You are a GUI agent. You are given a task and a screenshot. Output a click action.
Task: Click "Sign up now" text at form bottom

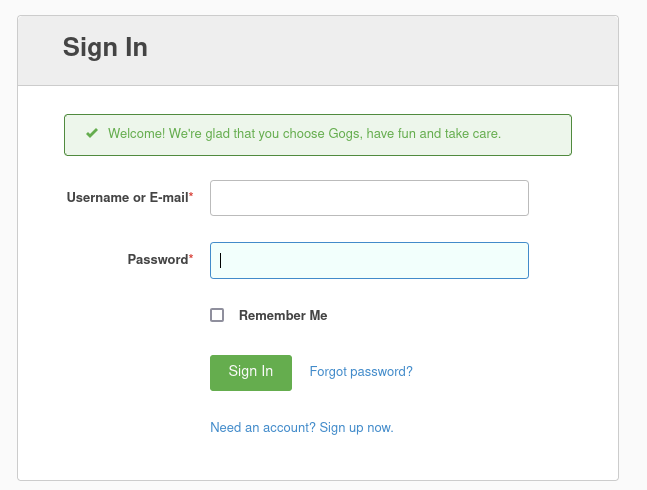[x=357, y=427]
